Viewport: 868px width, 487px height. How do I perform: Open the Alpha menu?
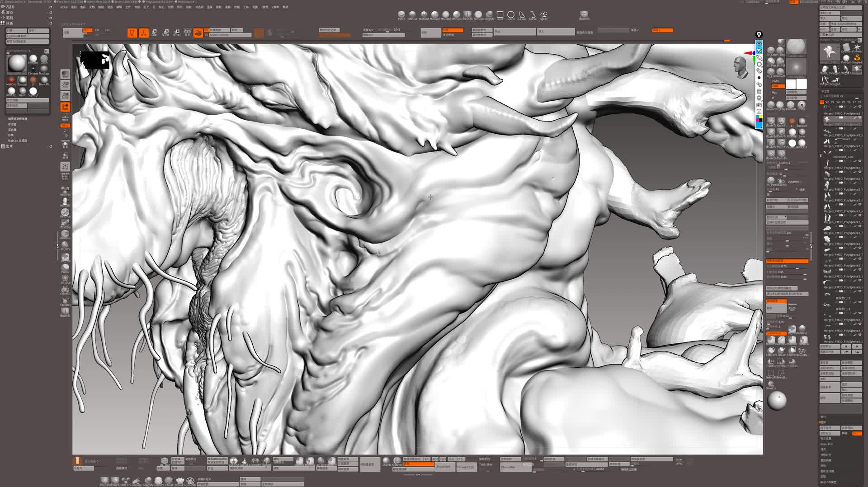[64, 7]
